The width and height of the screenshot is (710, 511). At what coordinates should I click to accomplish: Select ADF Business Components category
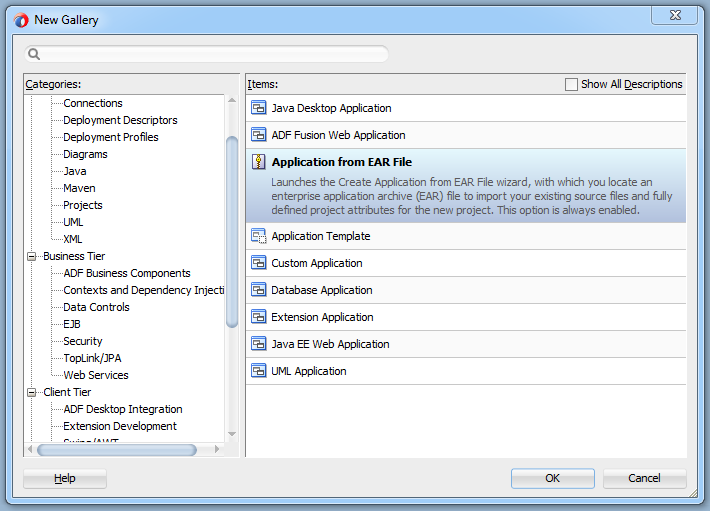pyautogui.click(x=127, y=273)
